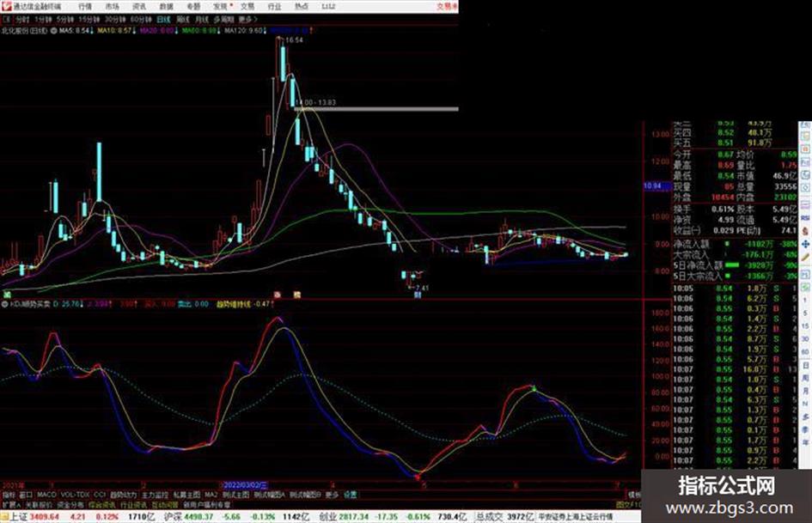Click the 7.41 low price label on the chart
This screenshot has width=812, height=523.
click(x=422, y=288)
